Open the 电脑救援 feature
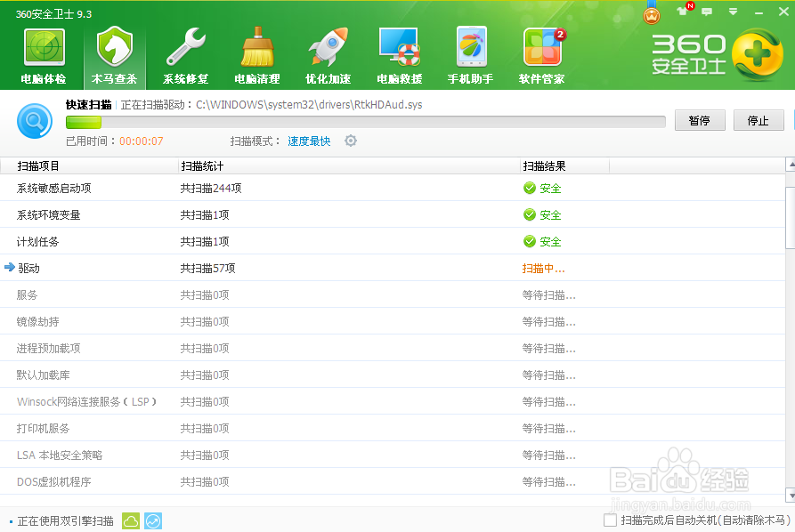Screen dimensions: 795x532 399,53
